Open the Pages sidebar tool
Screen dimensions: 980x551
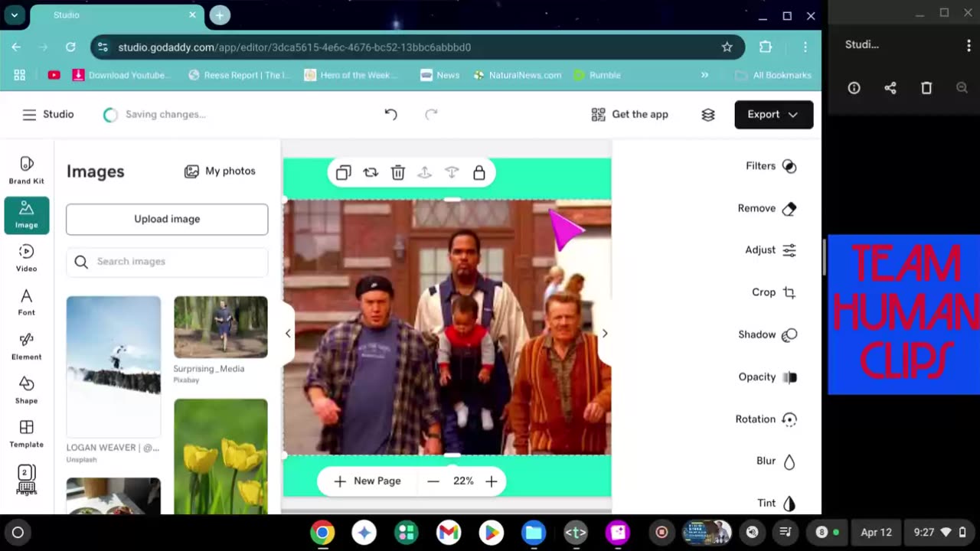click(27, 480)
